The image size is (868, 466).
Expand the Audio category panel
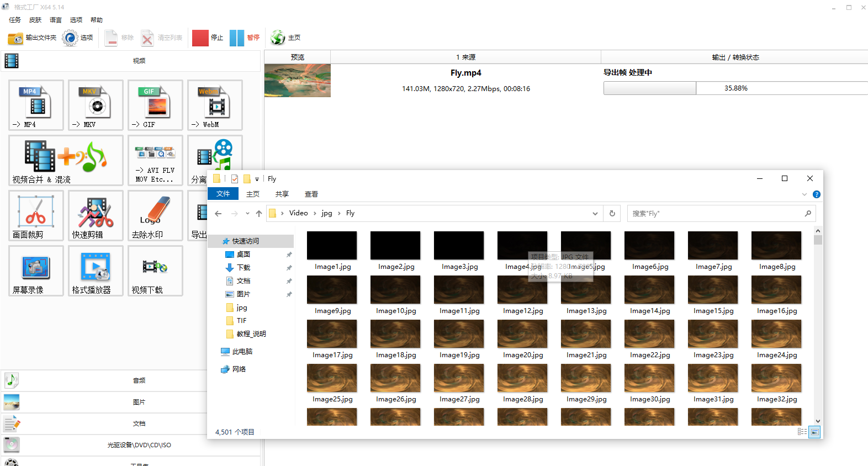click(130, 380)
